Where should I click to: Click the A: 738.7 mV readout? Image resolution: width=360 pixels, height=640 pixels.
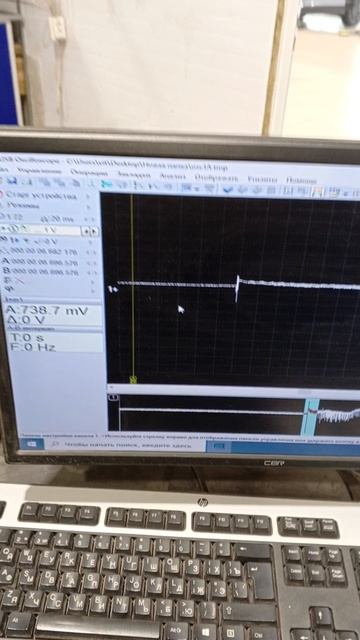click(46, 311)
